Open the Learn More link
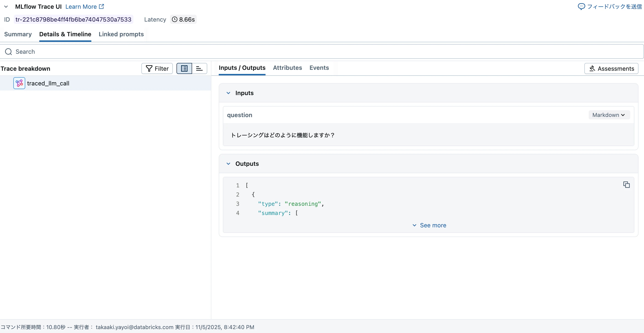Image resolution: width=644 pixels, height=333 pixels. tap(84, 7)
